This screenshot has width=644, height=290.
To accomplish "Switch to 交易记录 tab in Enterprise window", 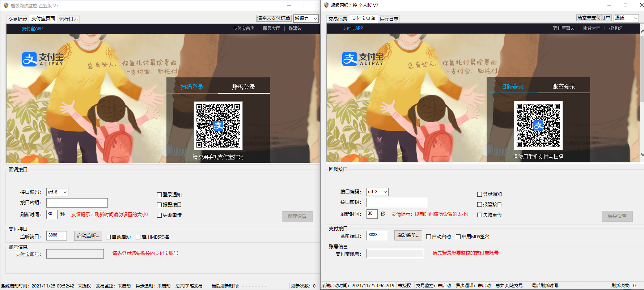I will pyautogui.click(x=18, y=19).
